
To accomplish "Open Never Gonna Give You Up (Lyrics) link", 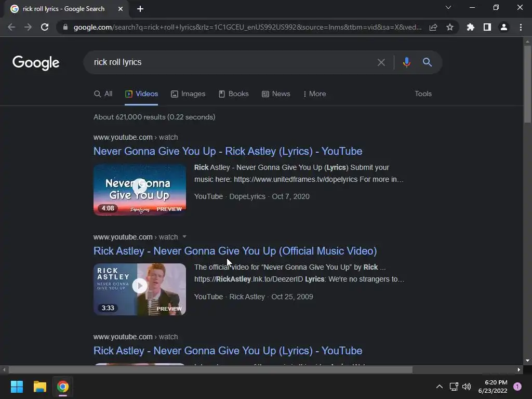I will pyautogui.click(x=228, y=151).
